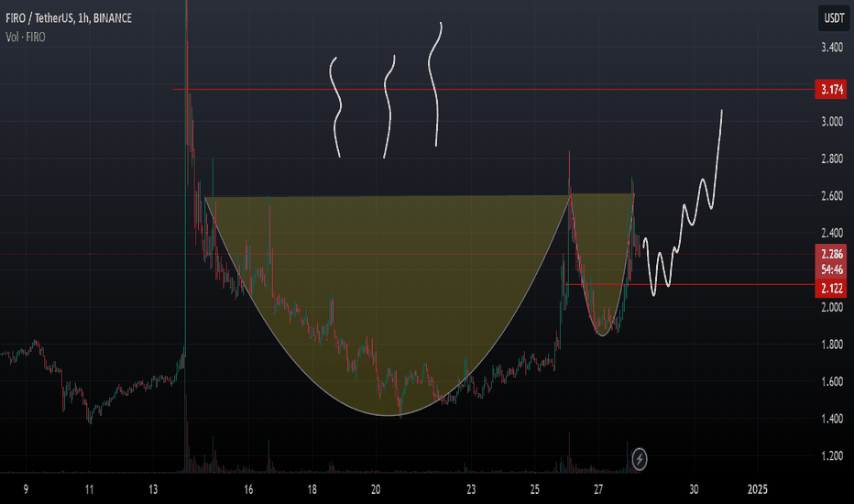Click date label 27 on time axis
This screenshot has height=504, width=854.
[598, 489]
